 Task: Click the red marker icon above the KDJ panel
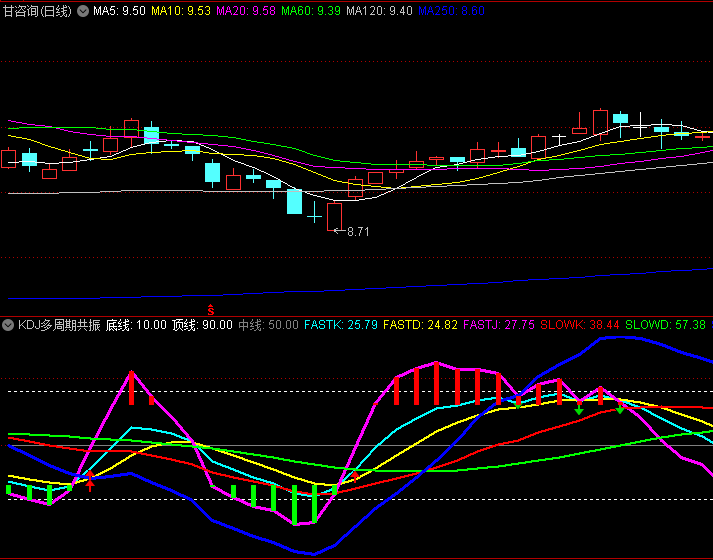pyautogui.click(x=210, y=309)
